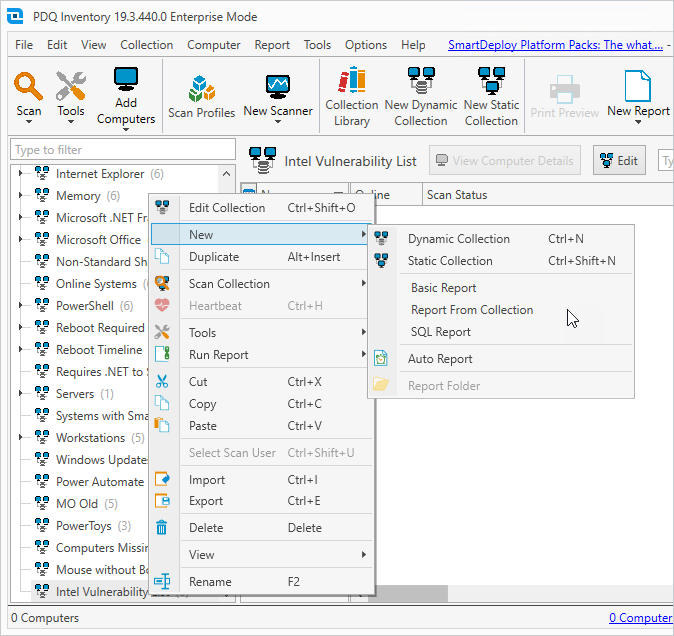Open the Collection menu in menu bar
The height and width of the screenshot is (636, 674).
pos(147,45)
